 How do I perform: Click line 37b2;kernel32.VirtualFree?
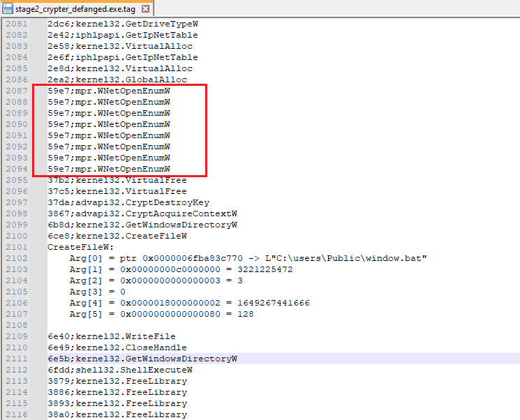(117, 180)
